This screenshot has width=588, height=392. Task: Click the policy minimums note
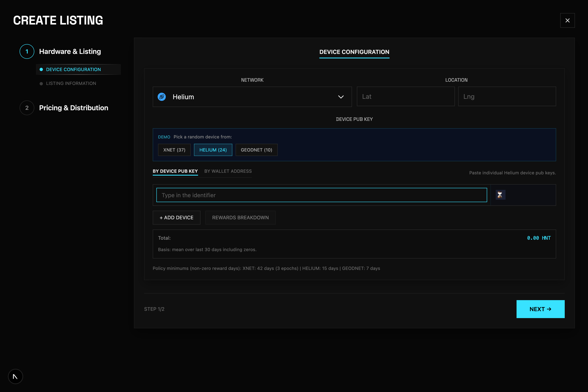[266, 268]
